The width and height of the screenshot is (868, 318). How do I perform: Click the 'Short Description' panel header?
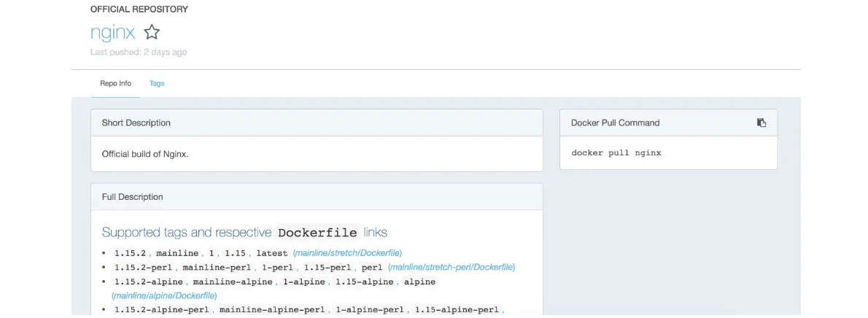(x=317, y=123)
